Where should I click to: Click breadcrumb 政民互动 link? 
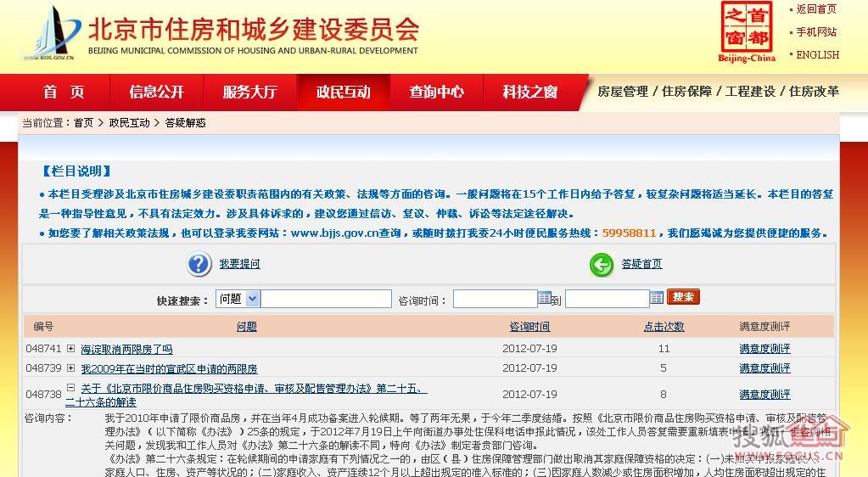click(130, 123)
